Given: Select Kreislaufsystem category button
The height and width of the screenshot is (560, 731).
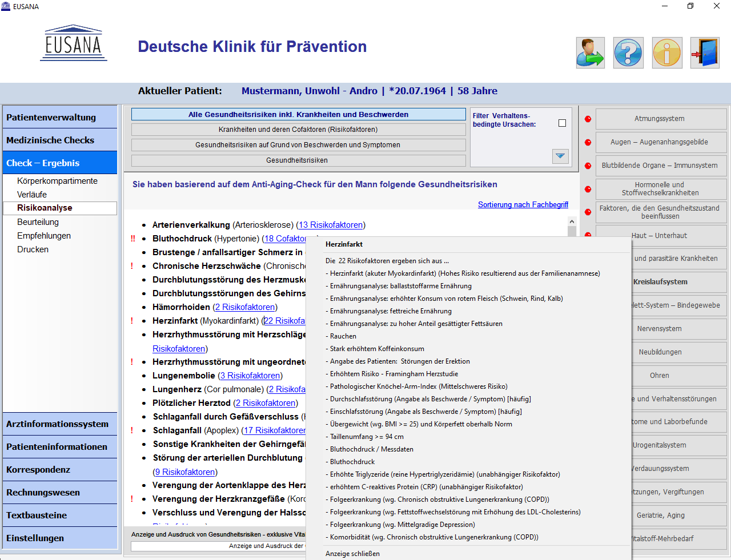Looking at the screenshot, I should pyautogui.click(x=678, y=282).
